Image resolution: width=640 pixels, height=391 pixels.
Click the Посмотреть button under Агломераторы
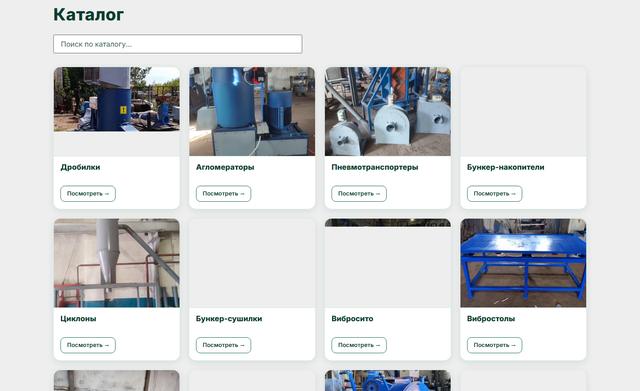click(223, 194)
